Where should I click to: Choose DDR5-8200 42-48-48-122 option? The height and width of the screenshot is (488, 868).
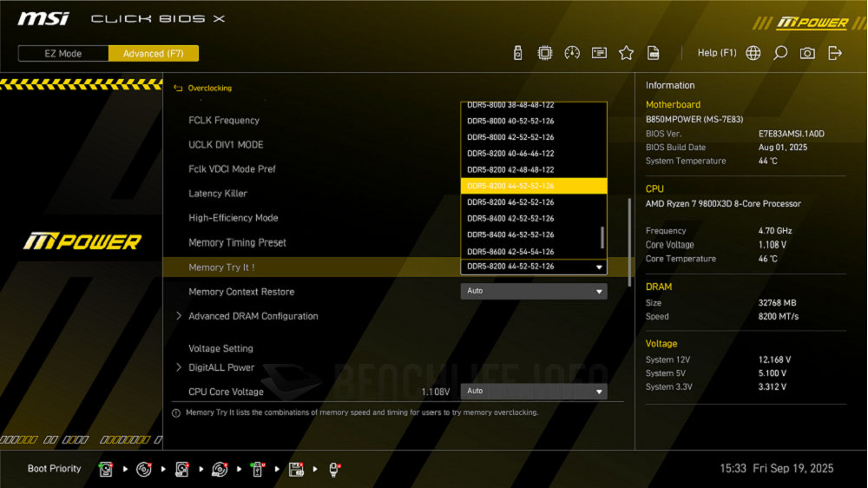click(x=534, y=170)
